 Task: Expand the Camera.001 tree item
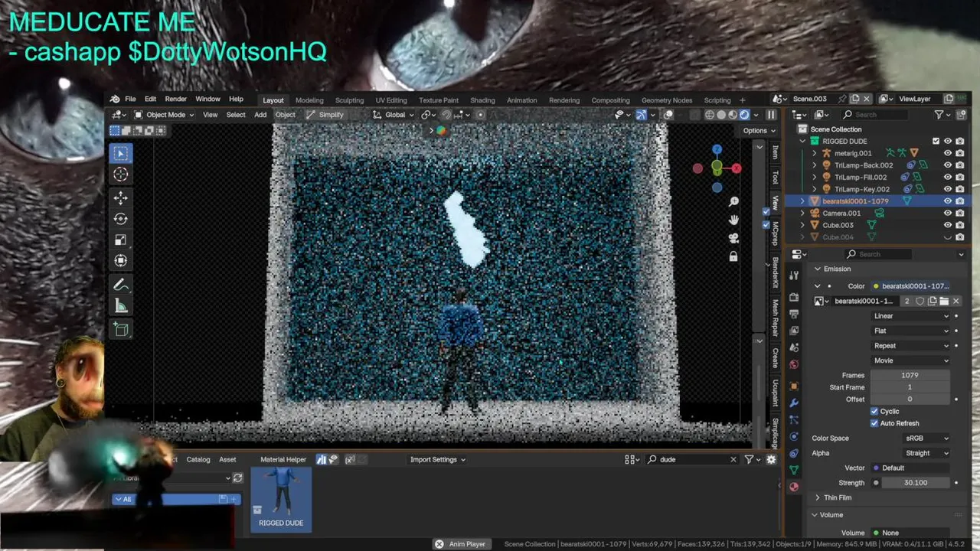pos(803,213)
